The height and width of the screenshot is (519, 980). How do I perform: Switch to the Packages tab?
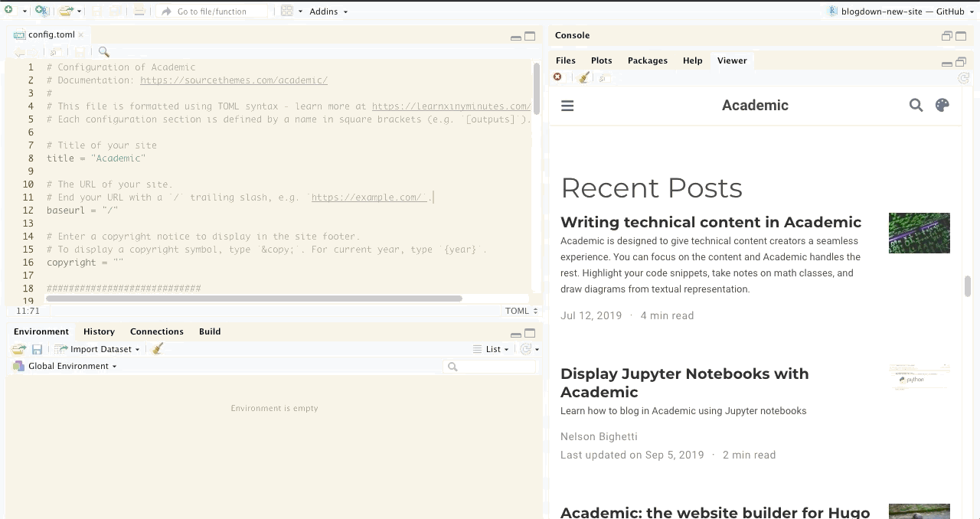click(x=647, y=60)
